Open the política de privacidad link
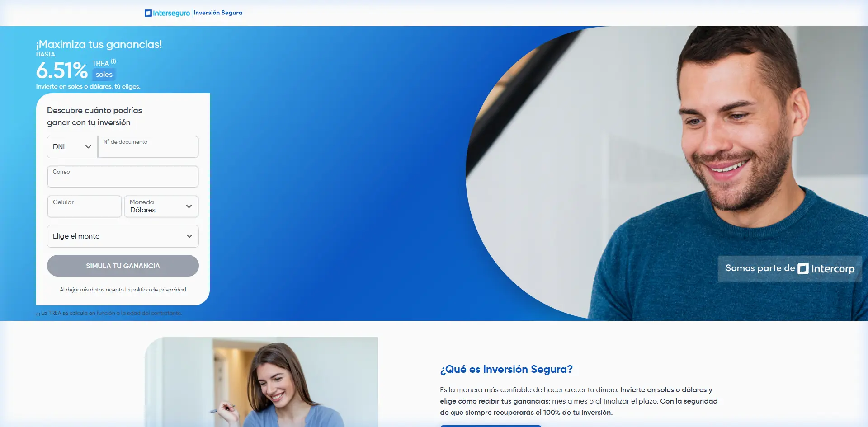868x427 pixels. [x=159, y=290]
